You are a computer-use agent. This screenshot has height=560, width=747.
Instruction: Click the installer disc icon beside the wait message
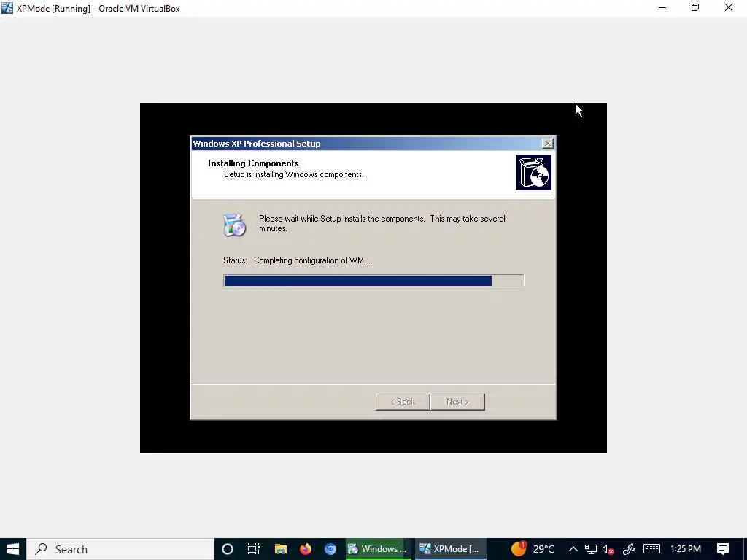(x=234, y=225)
